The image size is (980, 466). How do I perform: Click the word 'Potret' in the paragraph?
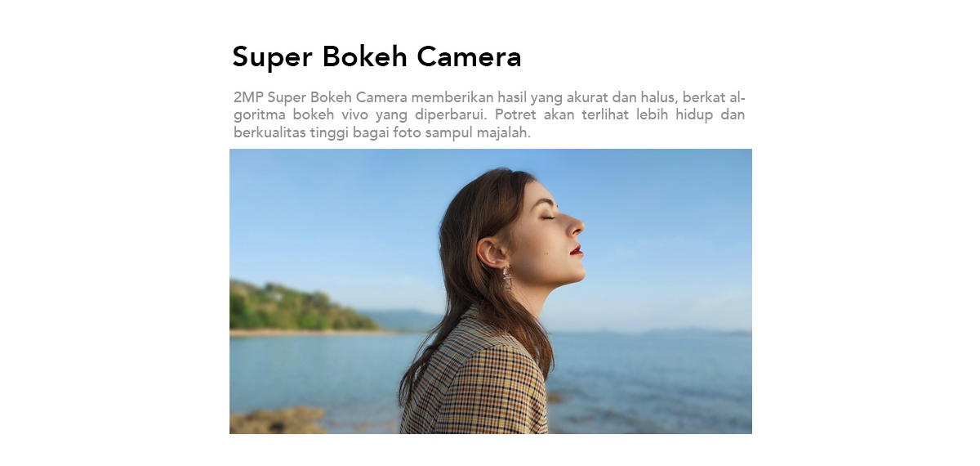pos(515,114)
